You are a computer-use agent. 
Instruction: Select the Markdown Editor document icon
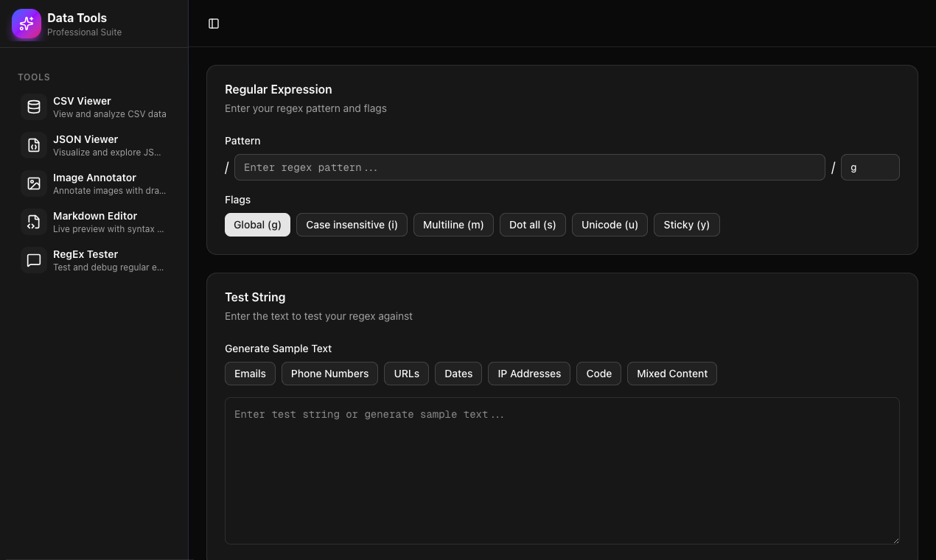(33, 221)
